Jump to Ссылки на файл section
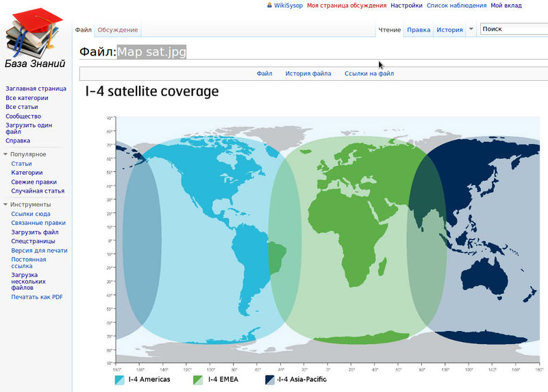 [369, 73]
